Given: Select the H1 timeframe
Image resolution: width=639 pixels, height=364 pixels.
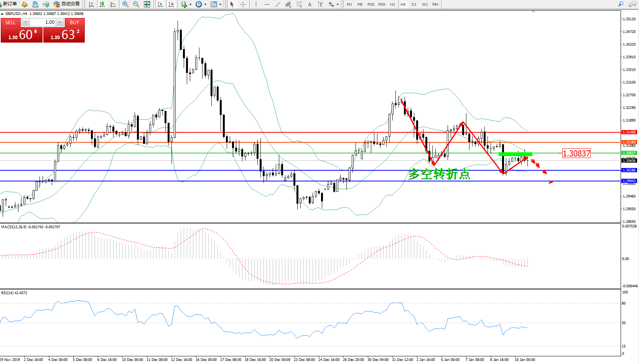Looking at the screenshot, I should (x=392, y=5).
